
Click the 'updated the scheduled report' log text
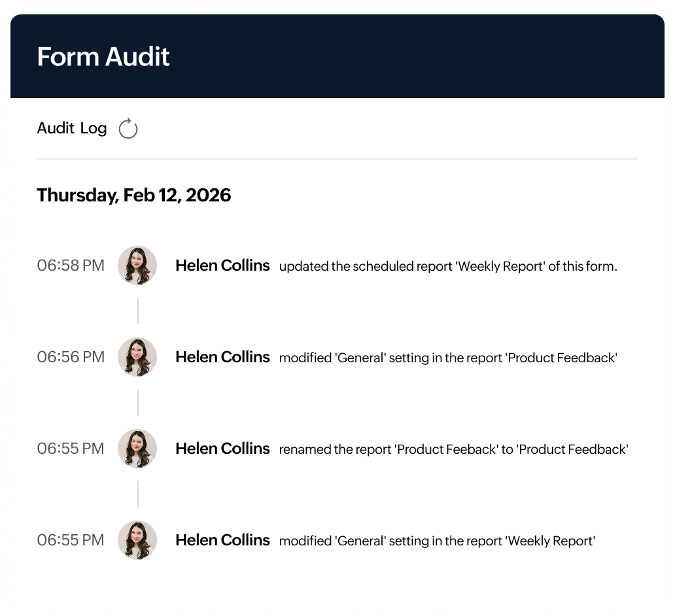449,266
